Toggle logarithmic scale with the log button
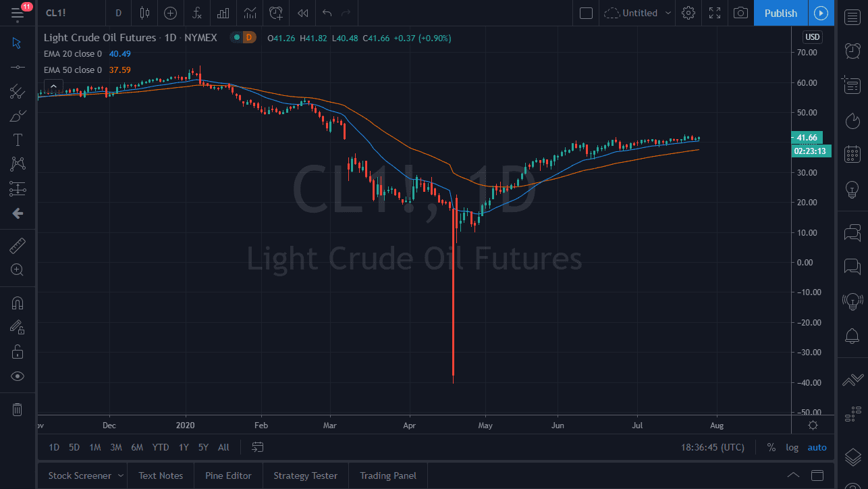 click(791, 447)
